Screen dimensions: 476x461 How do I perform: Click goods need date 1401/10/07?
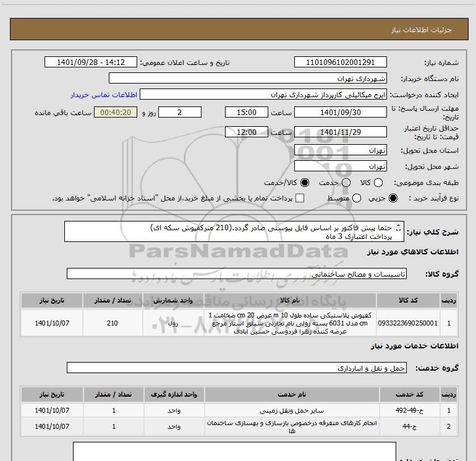(x=52, y=323)
